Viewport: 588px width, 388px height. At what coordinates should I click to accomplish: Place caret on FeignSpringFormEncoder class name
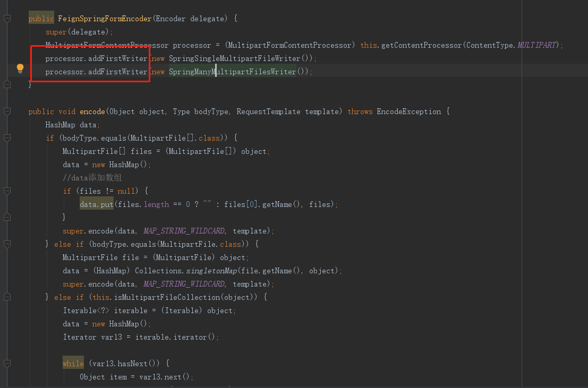point(103,18)
